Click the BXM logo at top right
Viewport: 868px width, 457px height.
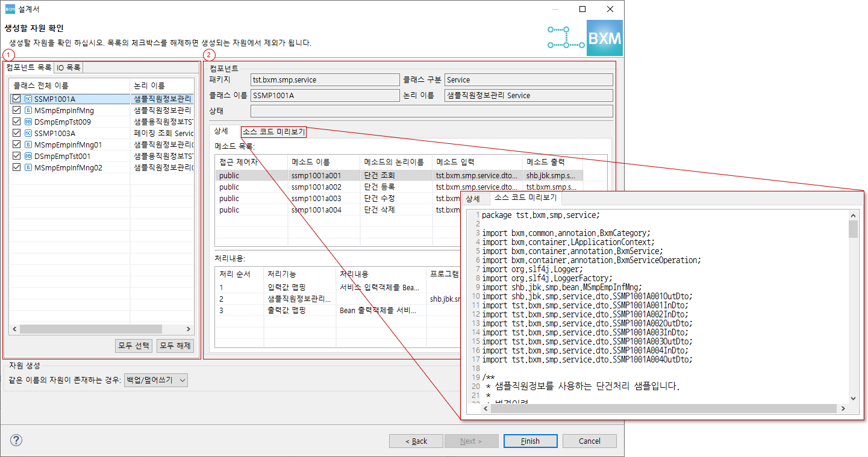(x=604, y=37)
